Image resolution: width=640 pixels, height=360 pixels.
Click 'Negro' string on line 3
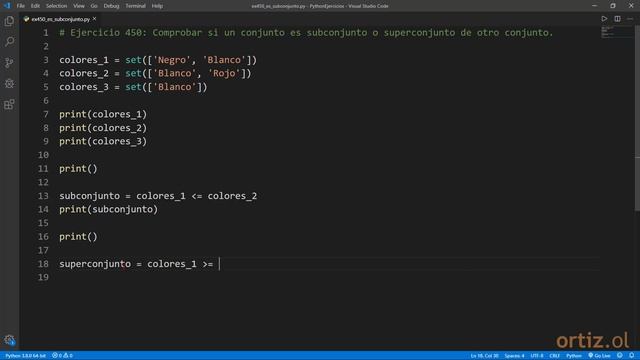tap(172, 60)
